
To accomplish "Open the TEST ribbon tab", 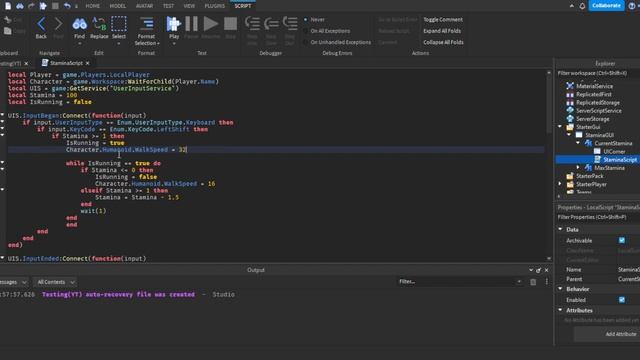I will [168, 6].
